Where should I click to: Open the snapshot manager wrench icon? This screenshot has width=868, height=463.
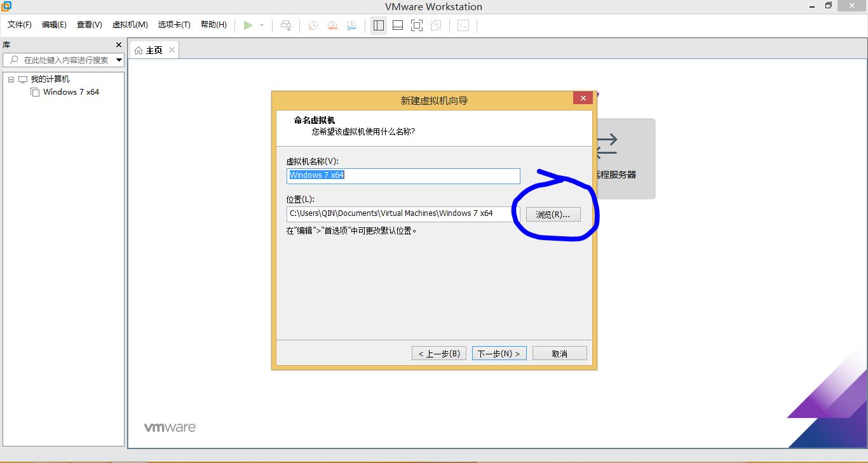351,25
